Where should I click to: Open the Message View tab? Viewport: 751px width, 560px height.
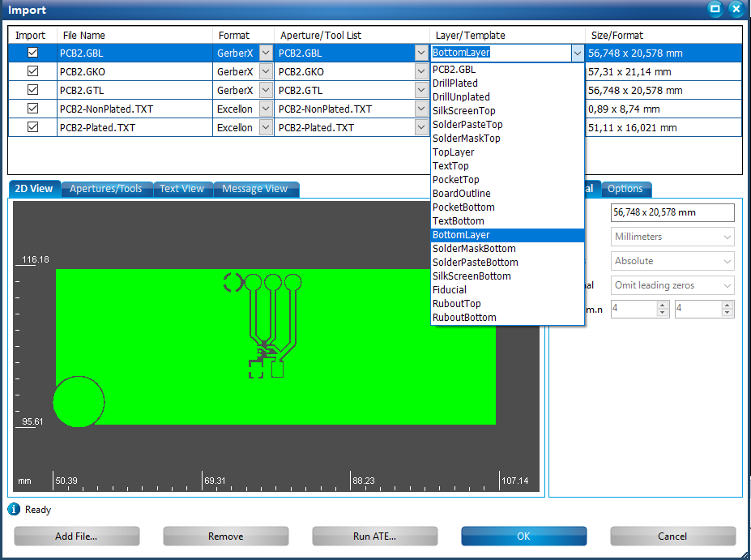coord(254,189)
